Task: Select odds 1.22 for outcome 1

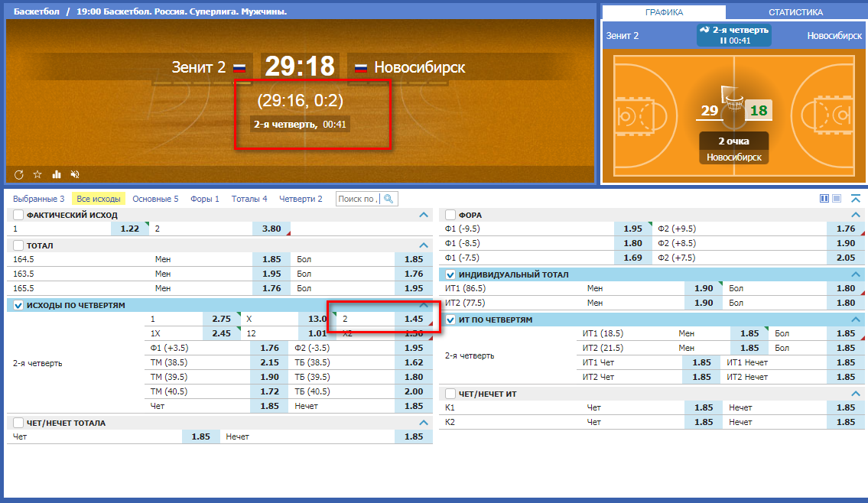Action: (129, 229)
